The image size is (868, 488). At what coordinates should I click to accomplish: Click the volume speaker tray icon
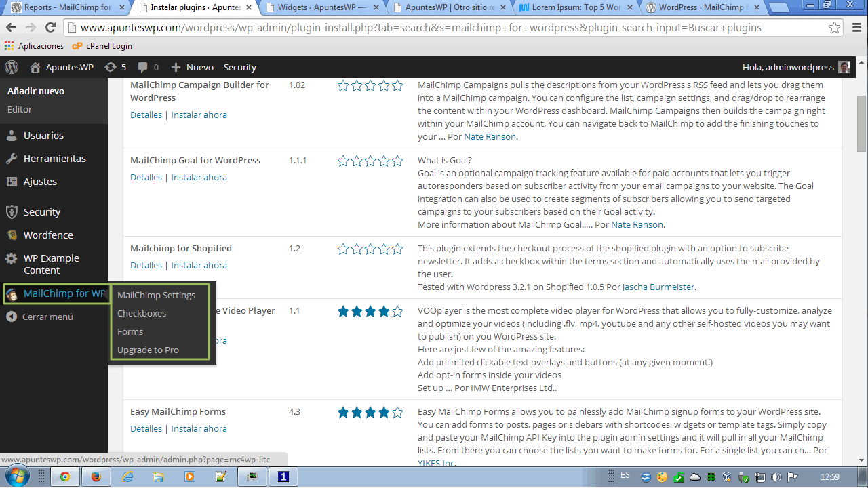coord(776,477)
